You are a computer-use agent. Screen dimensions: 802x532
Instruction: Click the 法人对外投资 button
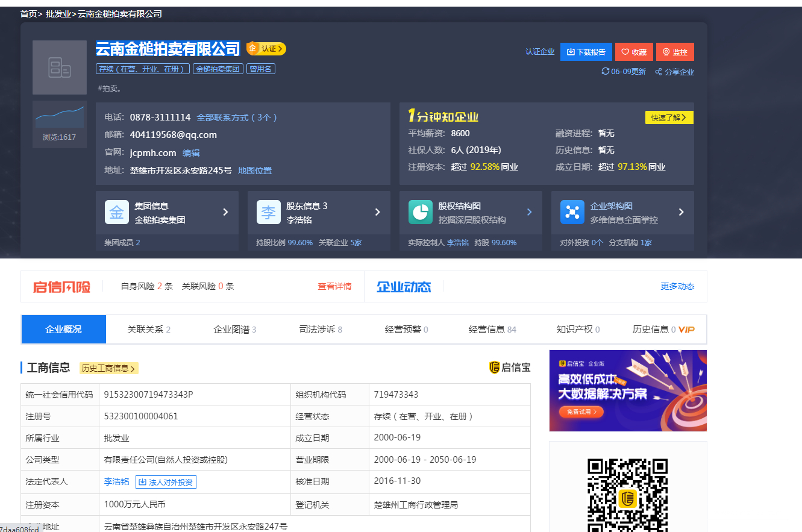[x=166, y=482]
